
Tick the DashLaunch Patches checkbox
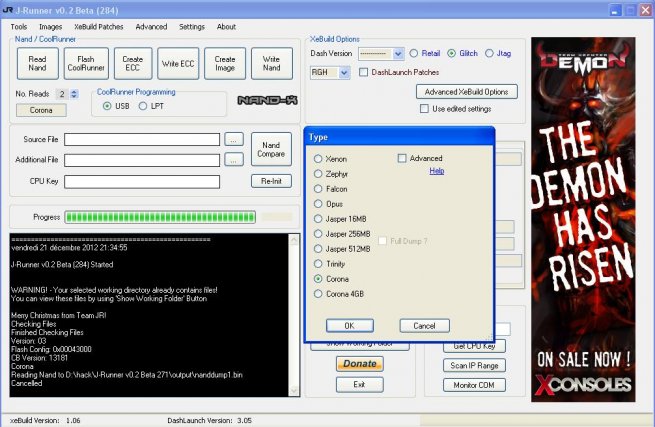click(364, 73)
